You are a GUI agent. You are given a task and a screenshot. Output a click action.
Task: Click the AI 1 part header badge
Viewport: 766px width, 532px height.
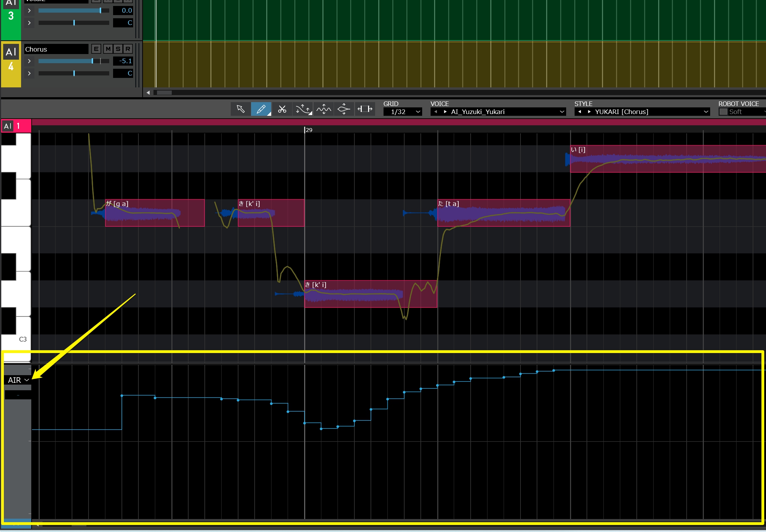point(16,126)
